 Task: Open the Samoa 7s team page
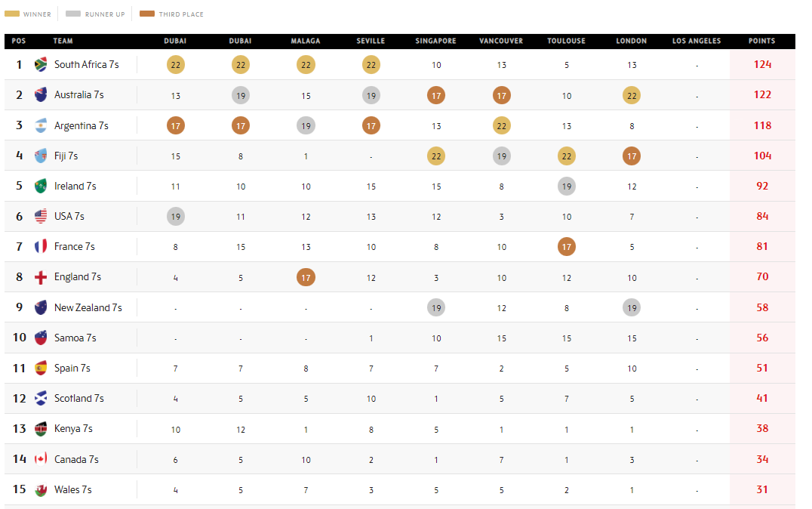coord(75,338)
